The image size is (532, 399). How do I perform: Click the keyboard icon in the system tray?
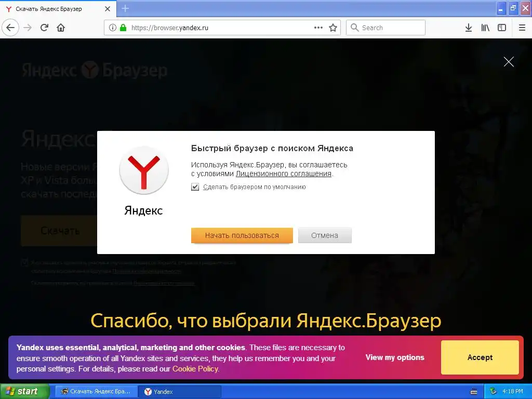click(474, 392)
